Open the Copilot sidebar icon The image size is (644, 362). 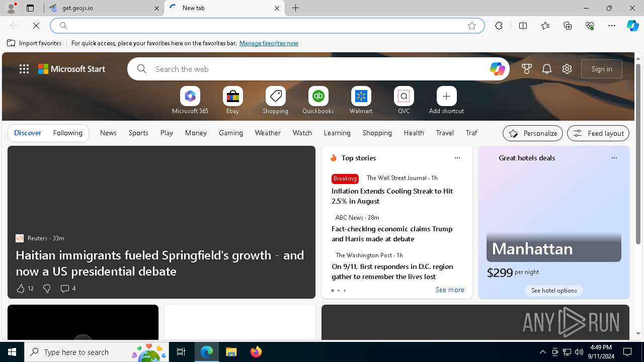[x=632, y=26]
